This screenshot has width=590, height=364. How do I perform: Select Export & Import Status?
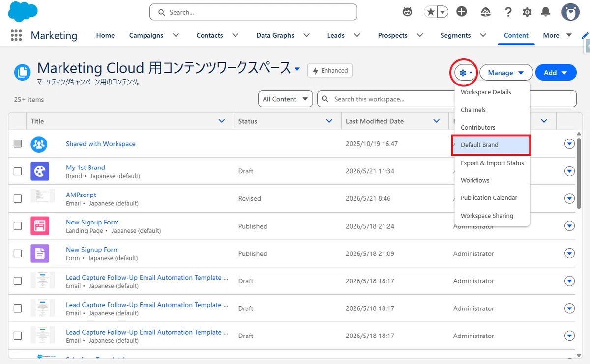(492, 163)
